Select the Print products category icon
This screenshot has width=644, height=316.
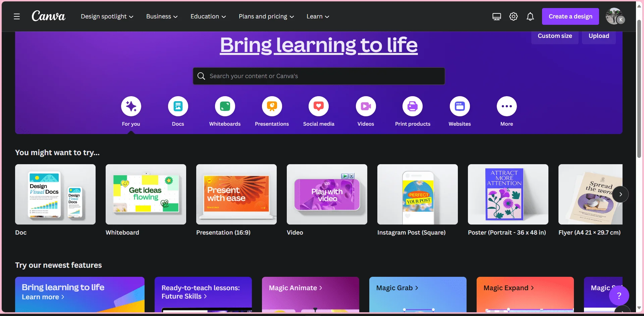point(413,106)
